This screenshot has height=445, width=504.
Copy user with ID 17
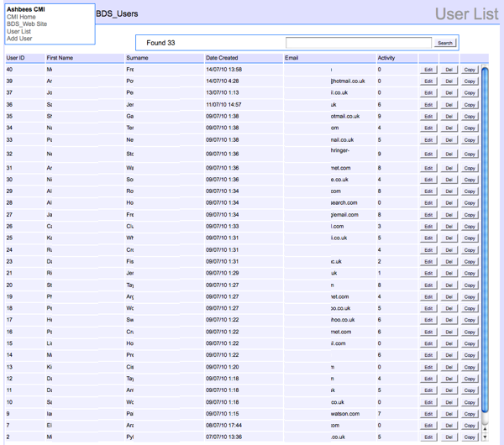[x=470, y=320]
